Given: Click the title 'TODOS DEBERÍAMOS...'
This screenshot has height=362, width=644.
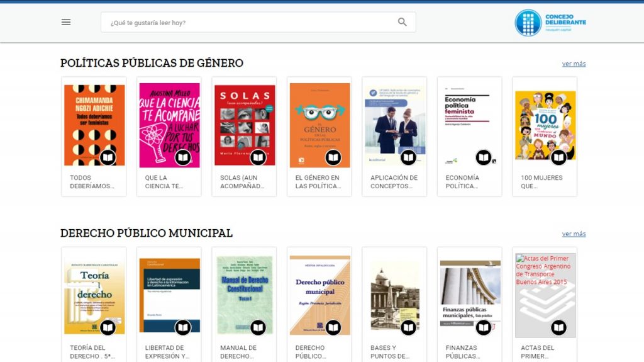Looking at the screenshot, I should point(92,182).
